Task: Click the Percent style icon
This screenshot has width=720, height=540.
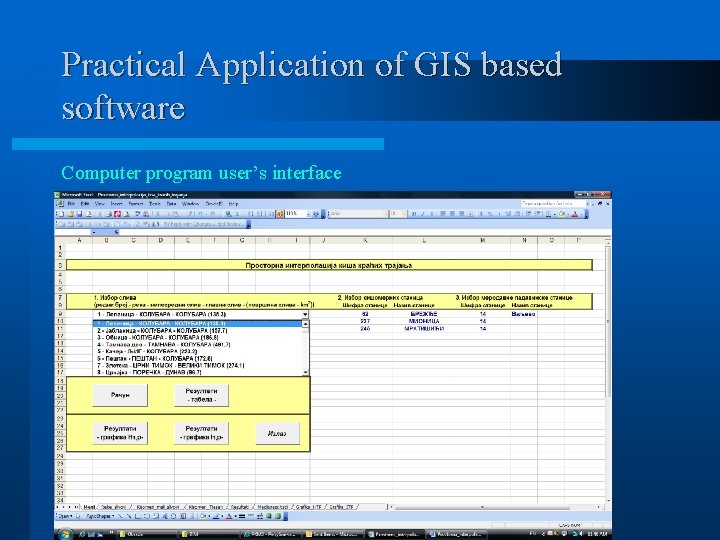Action: click(490, 214)
